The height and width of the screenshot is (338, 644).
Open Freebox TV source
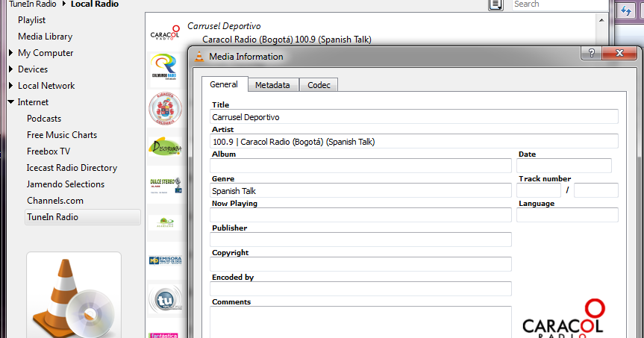click(x=49, y=151)
